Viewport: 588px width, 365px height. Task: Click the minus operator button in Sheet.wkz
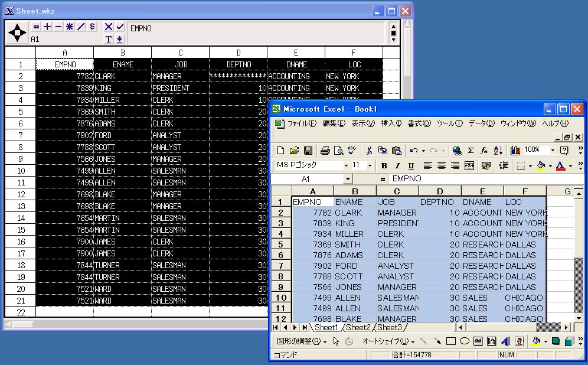(x=58, y=27)
